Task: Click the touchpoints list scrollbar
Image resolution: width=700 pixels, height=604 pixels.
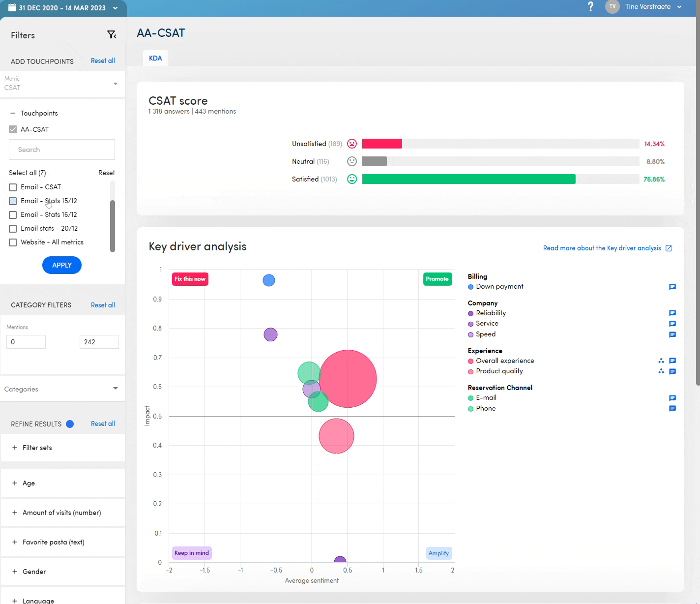Action: 113,226
